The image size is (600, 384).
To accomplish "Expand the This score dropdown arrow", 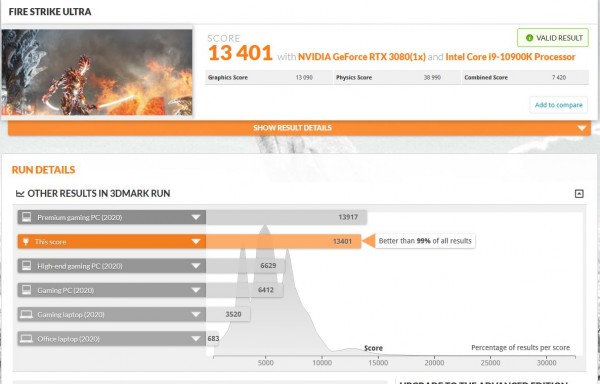I will coord(196,241).
